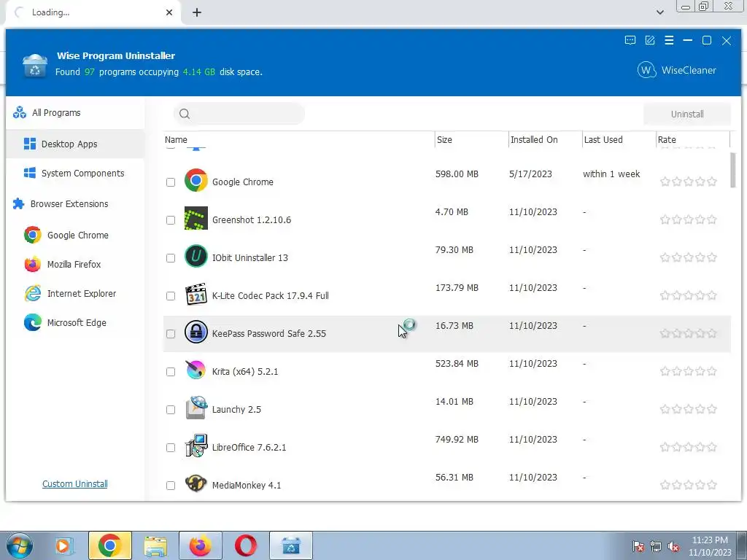Image resolution: width=747 pixels, height=560 pixels.
Task: Check the Launchy 2.5 checkbox
Action: (171, 410)
